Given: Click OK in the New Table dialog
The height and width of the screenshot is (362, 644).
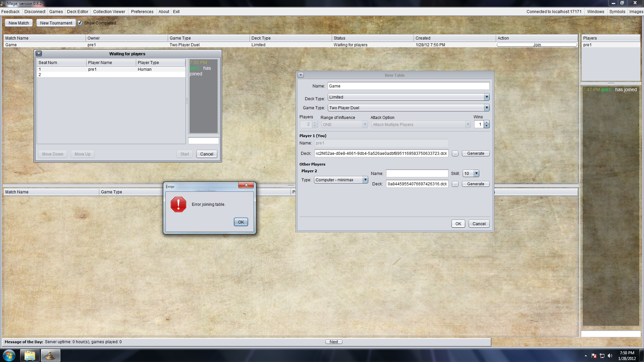Looking at the screenshot, I should [458, 224].
